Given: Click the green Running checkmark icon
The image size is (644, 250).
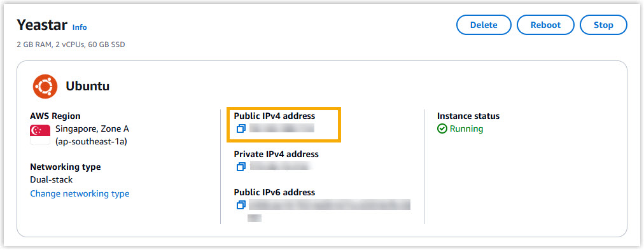Looking at the screenshot, I should [x=442, y=129].
